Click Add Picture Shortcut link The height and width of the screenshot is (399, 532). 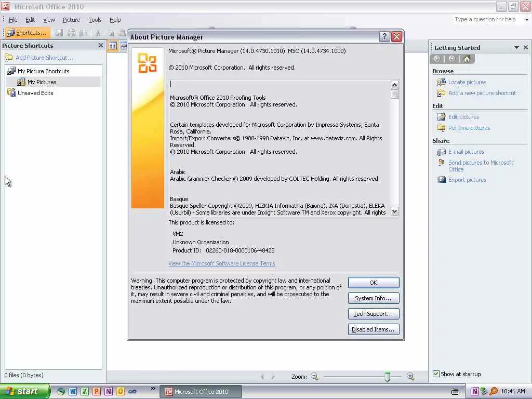[44, 58]
